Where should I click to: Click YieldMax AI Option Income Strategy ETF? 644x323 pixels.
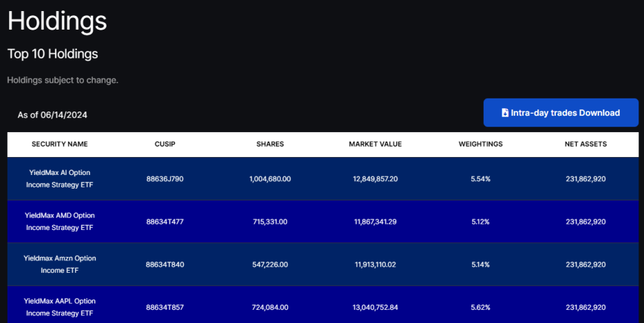coord(60,179)
